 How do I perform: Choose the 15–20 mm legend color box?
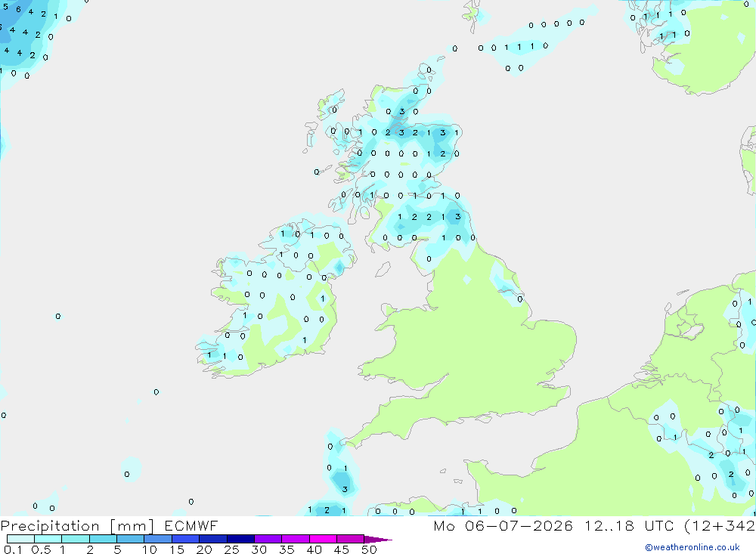(186, 539)
